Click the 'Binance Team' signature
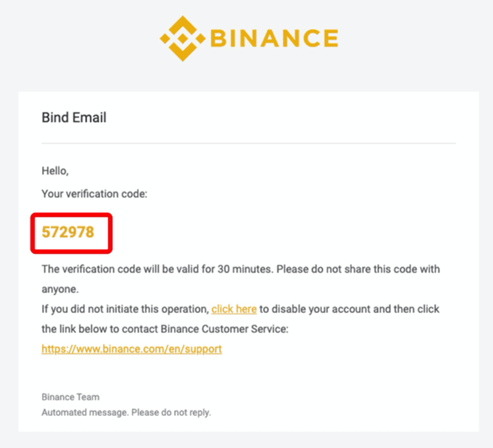The height and width of the screenshot is (448, 493). pyautogui.click(x=71, y=397)
